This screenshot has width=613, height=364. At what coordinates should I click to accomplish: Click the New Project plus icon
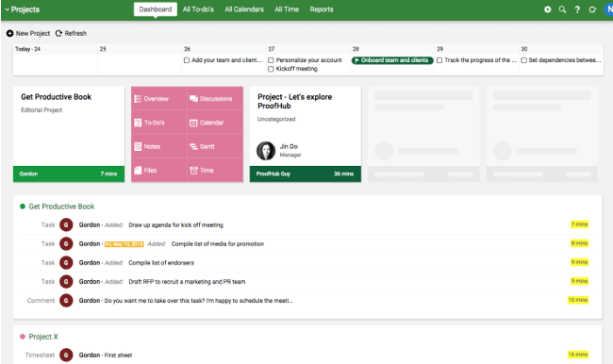(x=9, y=33)
